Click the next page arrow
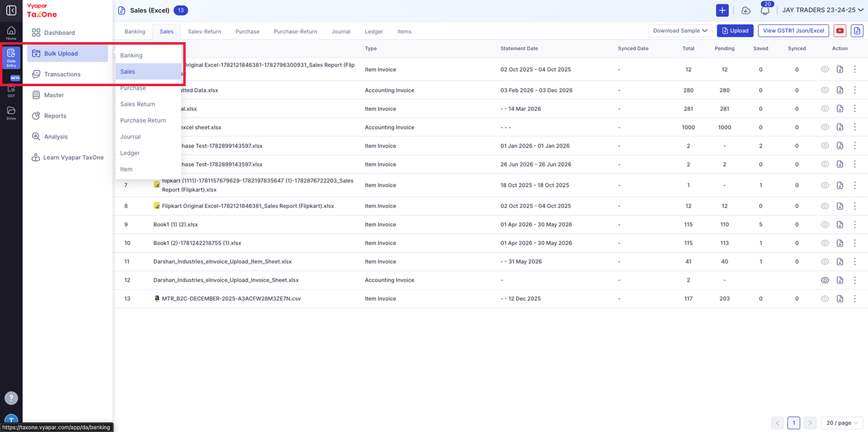This screenshot has width=868, height=432. click(810, 423)
